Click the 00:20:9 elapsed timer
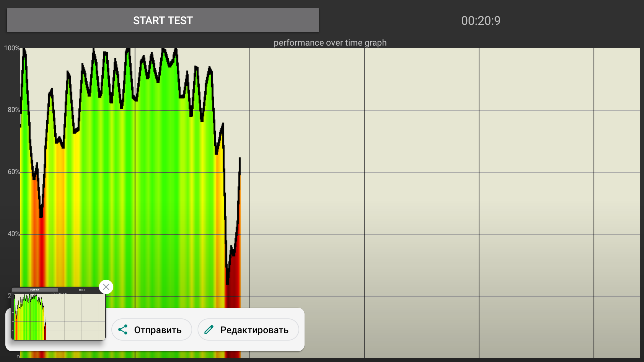Screen dimensions: 644x362 pyautogui.click(x=481, y=21)
